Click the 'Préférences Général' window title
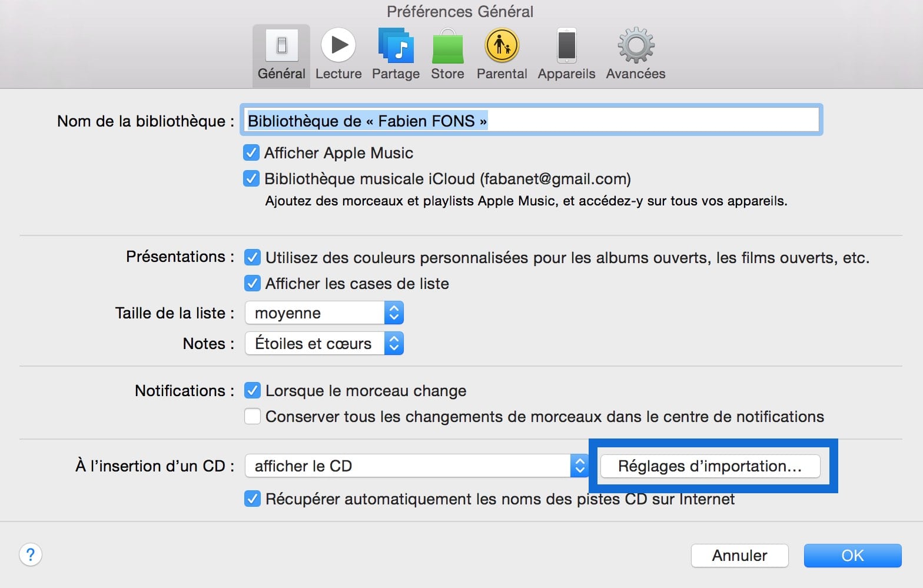Screen dimensions: 923x588 (460, 12)
